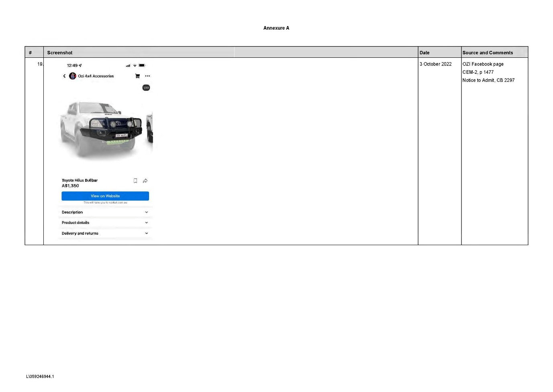Click the Screenshot column header
Image resolution: width=553 pixels, height=392 pixels.
60,53
